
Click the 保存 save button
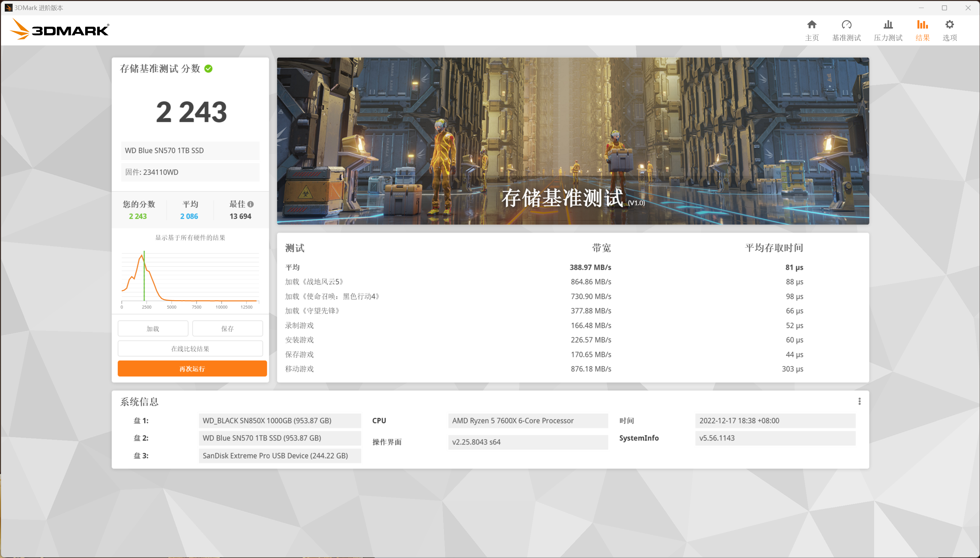point(227,328)
